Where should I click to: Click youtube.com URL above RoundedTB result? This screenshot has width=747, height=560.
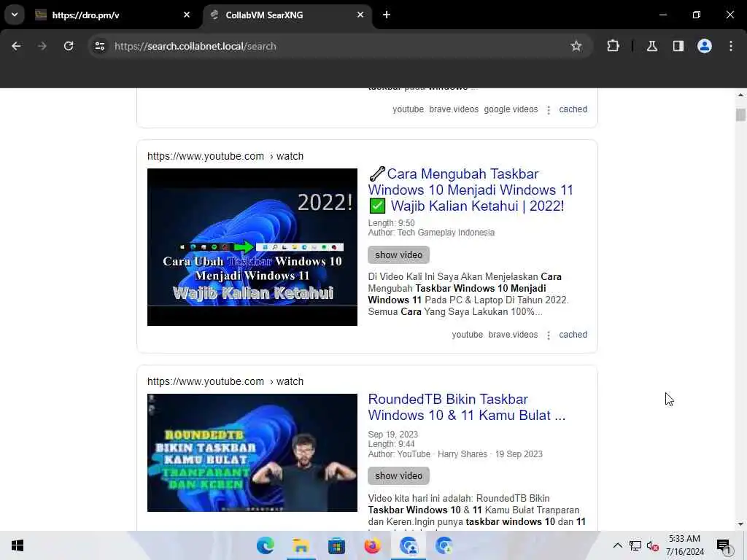pos(225,381)
